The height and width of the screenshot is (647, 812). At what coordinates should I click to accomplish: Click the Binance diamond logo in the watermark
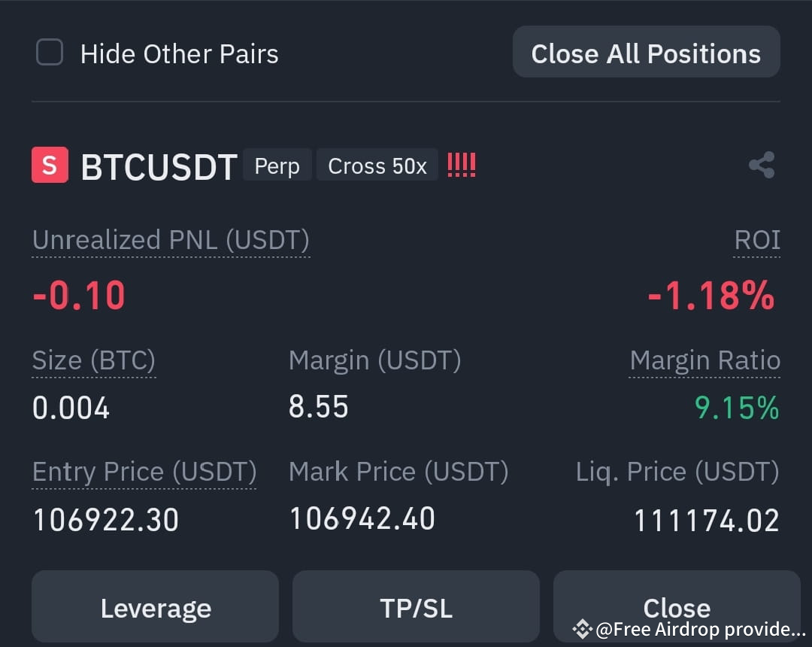coord(580,627)
